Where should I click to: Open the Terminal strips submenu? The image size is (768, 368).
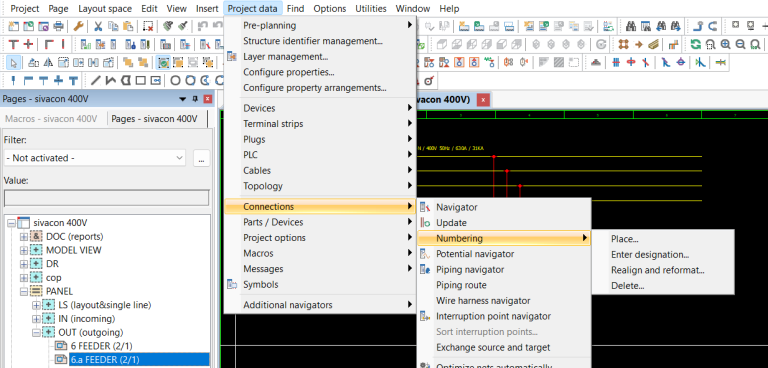point(320,124)
